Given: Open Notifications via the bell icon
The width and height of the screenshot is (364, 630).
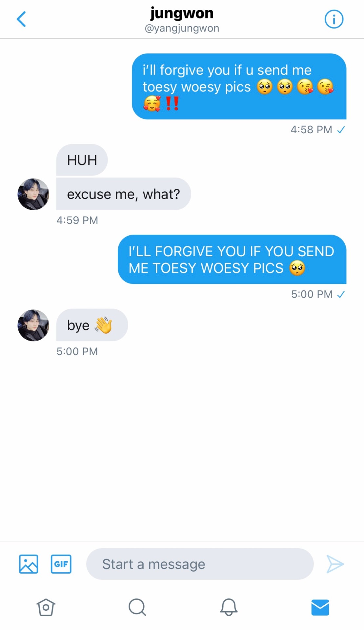Looking at the screenshot, I should (x=229, y=607).
